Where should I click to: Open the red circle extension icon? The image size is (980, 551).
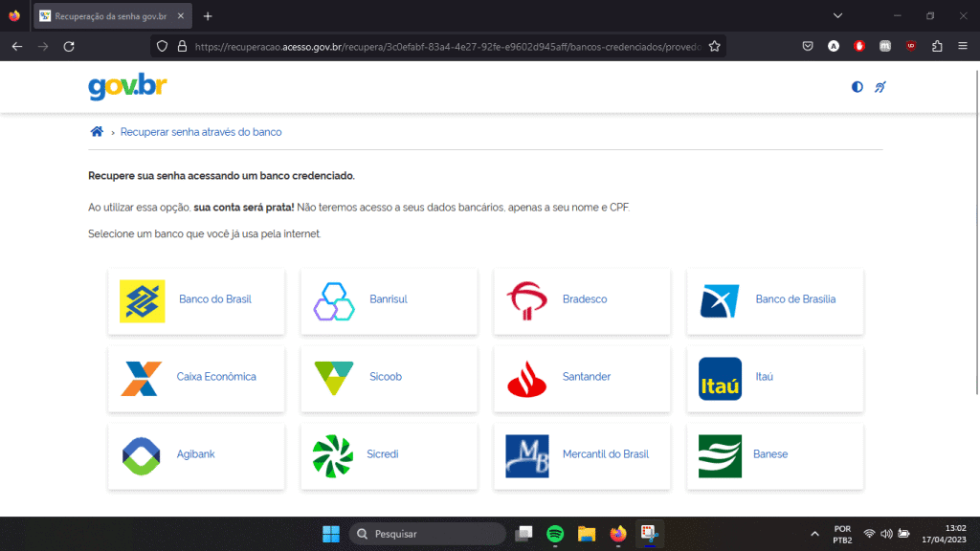(859, 46)
